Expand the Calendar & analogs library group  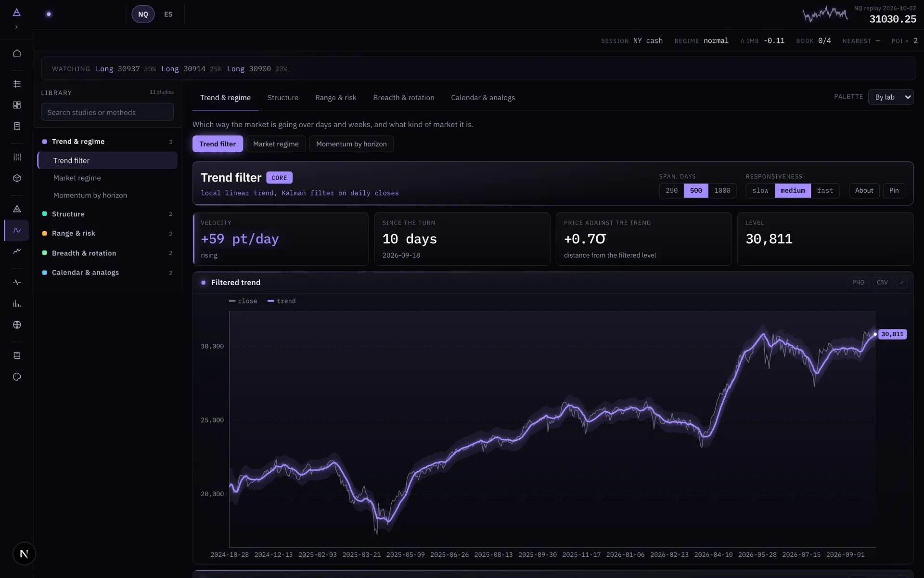click(107, 273)
